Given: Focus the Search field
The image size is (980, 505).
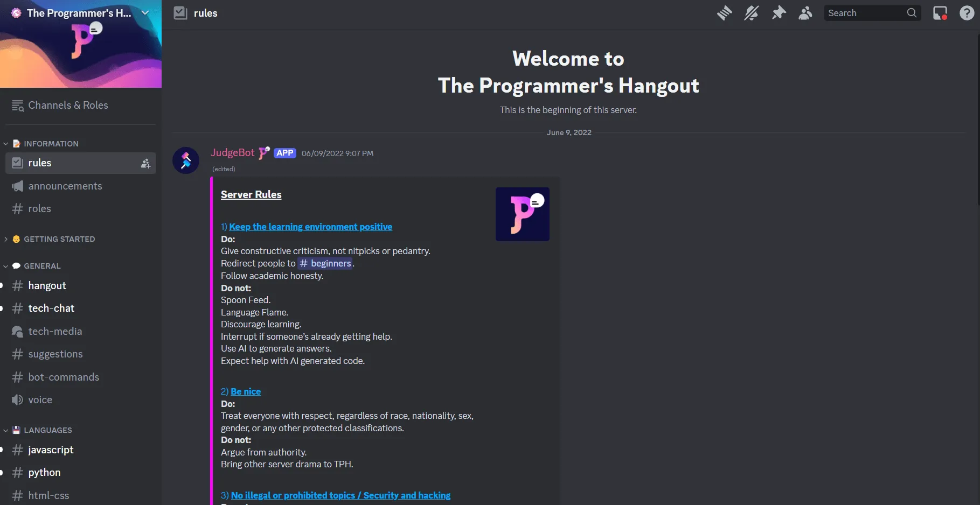Looking at the screenshot, I should (x=872, y=13).
